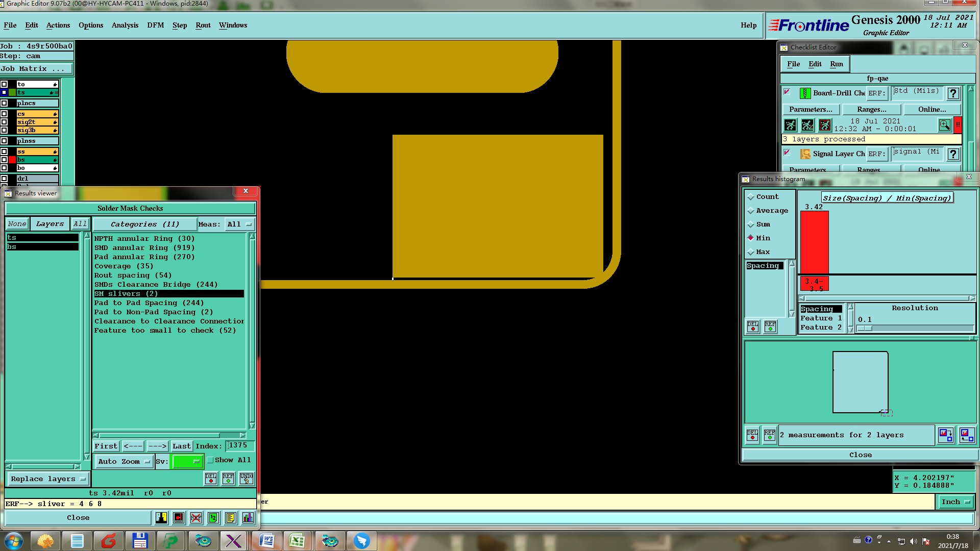Click the yellow report notes icon
The width and height of the screenshot is (980, 551).
pos(230,518)
